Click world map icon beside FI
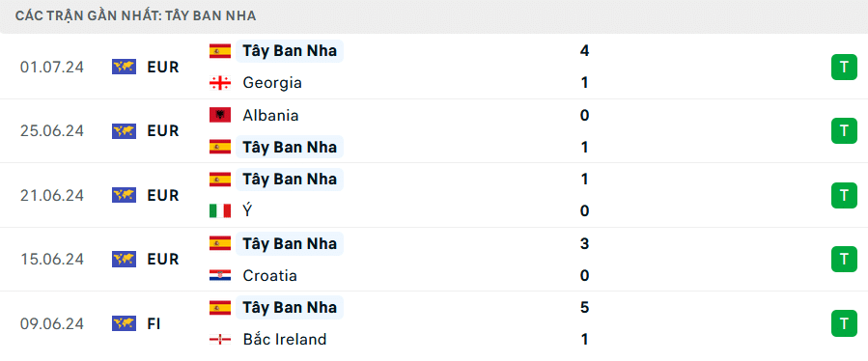This screenshot has width=868, height=361. click(x=124, y=323)
